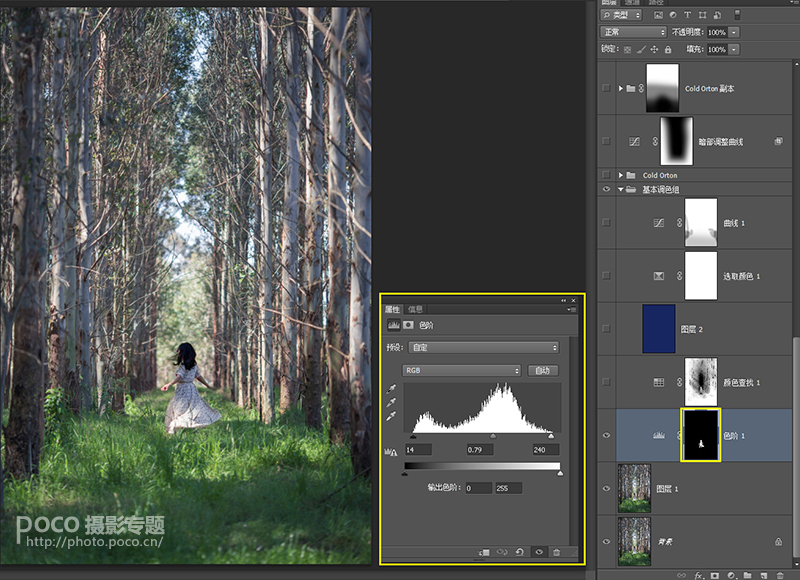Hide the 基本调色组 group
This screenshot has width=800, height=580.
(606, 189)
